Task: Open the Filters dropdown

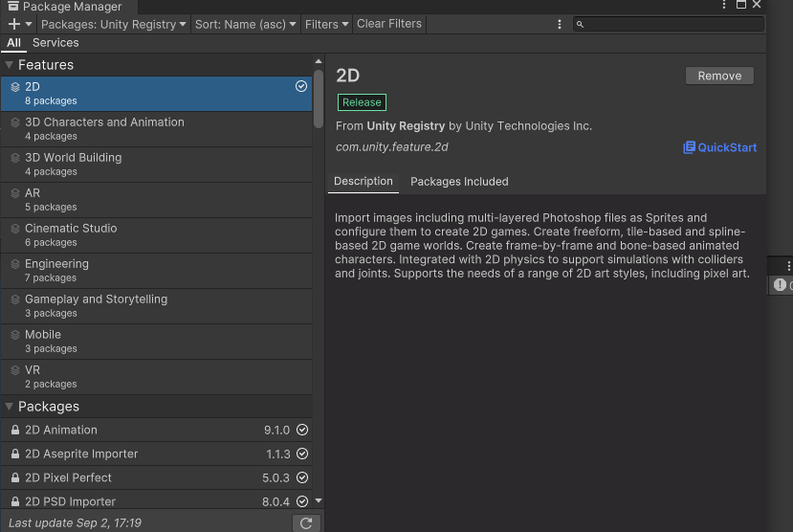Action: (x=326, y=24)
